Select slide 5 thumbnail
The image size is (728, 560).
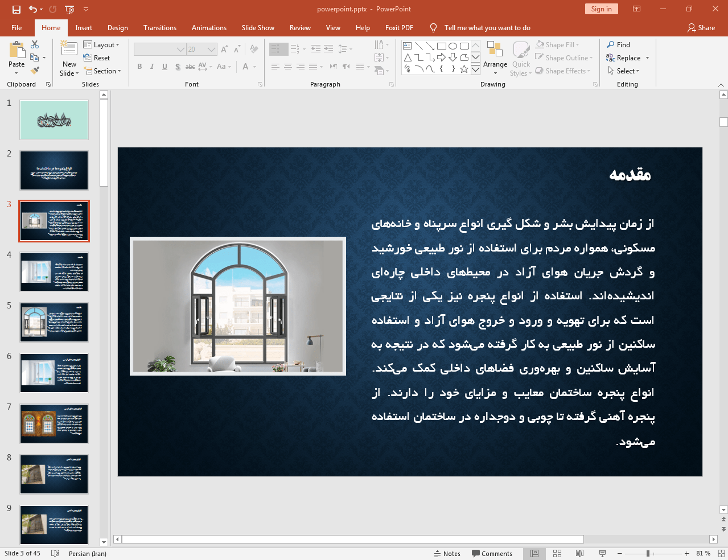tap(54, 323)
